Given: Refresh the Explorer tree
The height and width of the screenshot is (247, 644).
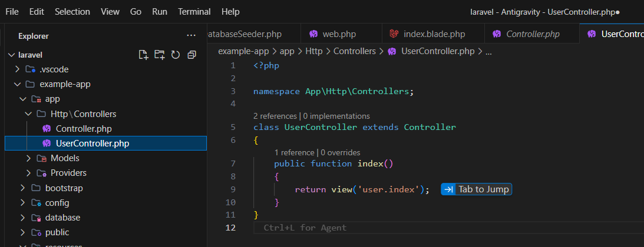Looking at the screenshot, I should pos(176,55).
